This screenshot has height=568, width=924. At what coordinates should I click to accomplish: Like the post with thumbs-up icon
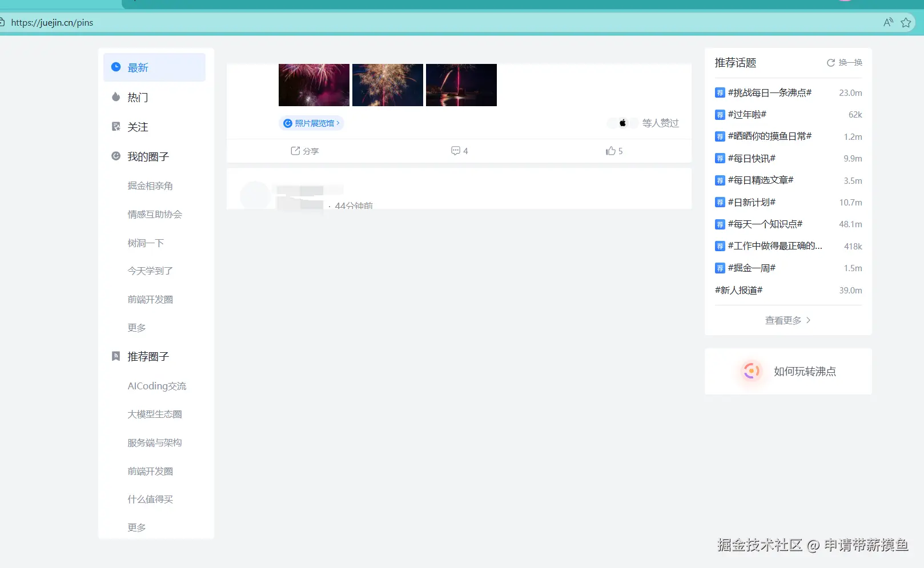(x=610, y=151)
